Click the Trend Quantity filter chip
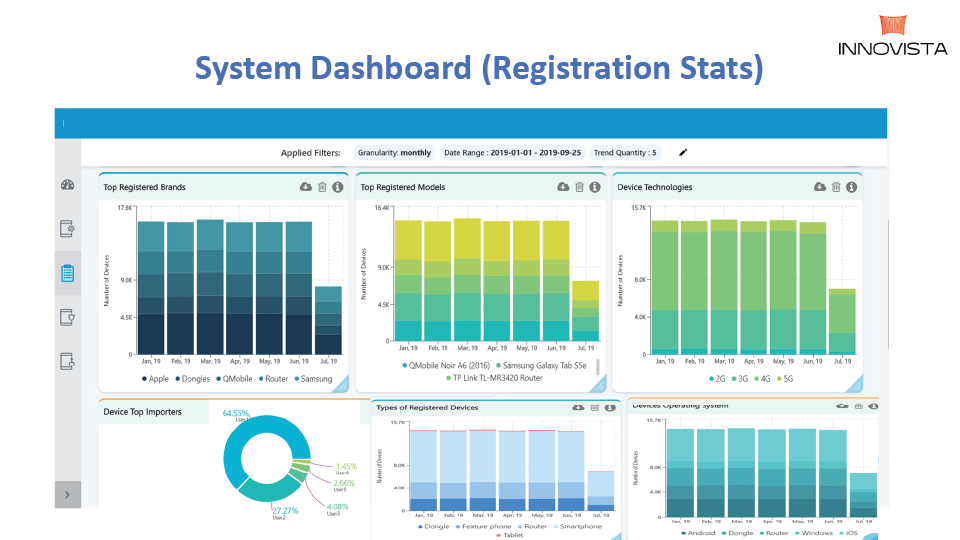960x540 pixels. point(625,153)
